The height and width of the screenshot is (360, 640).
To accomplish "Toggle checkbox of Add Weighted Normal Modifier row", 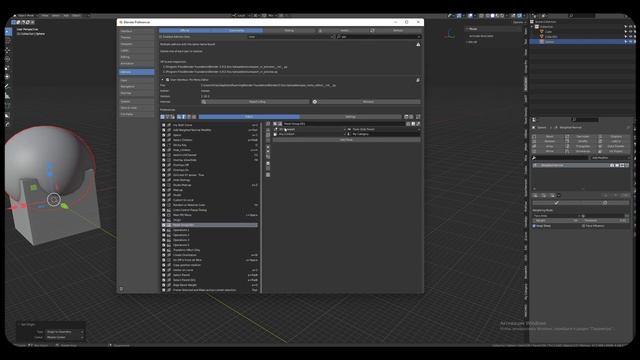I will tap(164, 130).
